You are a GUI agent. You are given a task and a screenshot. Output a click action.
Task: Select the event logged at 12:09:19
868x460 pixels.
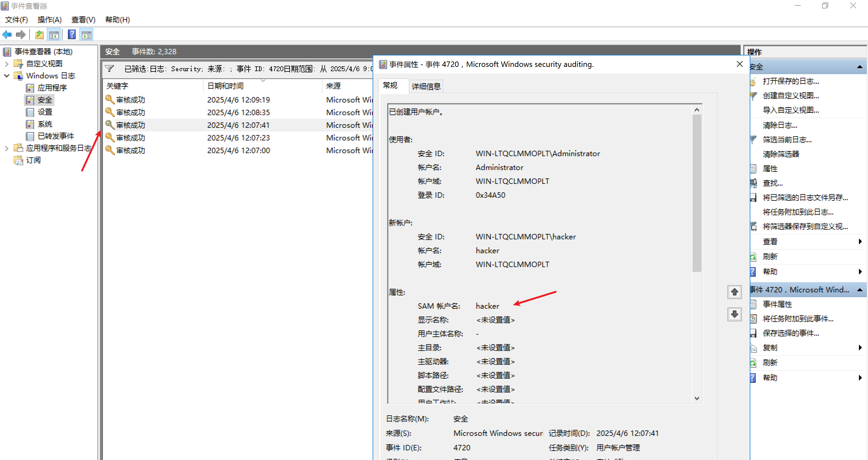[x=238, y=100]
